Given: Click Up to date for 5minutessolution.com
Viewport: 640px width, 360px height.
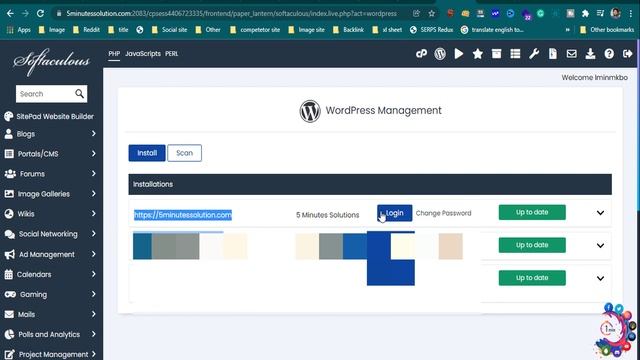Looking at the screenshot, I should click(532, 212).
